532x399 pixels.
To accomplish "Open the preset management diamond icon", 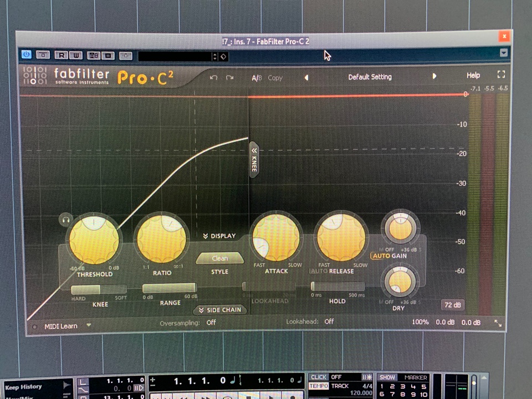I will pos(223,57).
